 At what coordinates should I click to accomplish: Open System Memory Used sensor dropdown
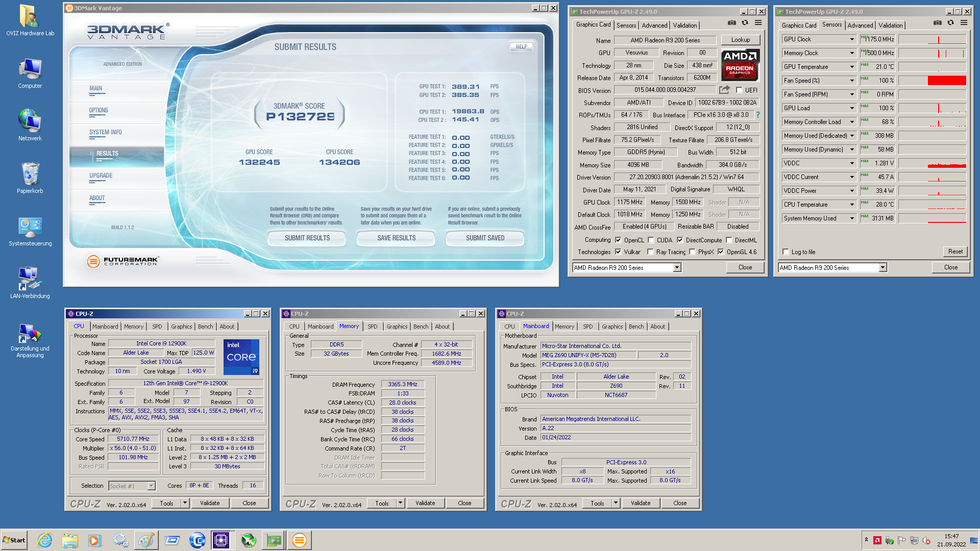coord(852,218)
